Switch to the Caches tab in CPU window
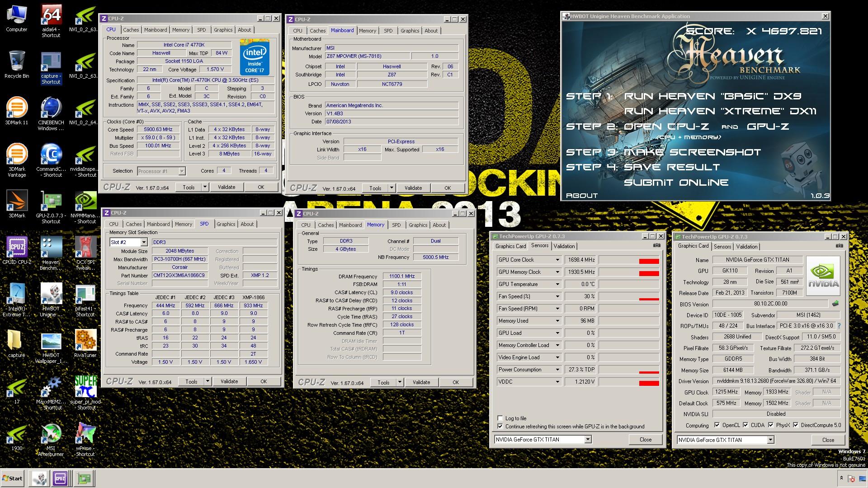The image size is (868, 488). point(131,30)
